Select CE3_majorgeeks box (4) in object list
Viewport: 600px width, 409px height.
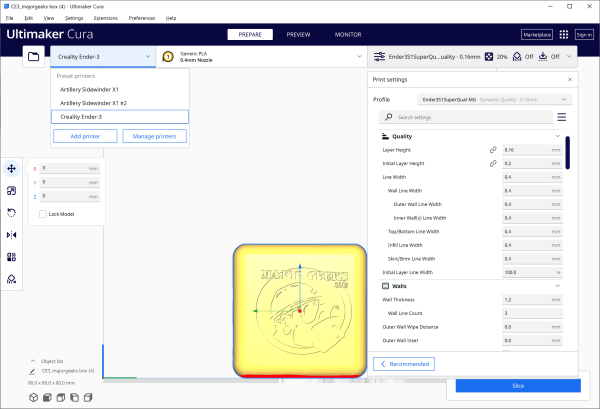coord(68,371)
